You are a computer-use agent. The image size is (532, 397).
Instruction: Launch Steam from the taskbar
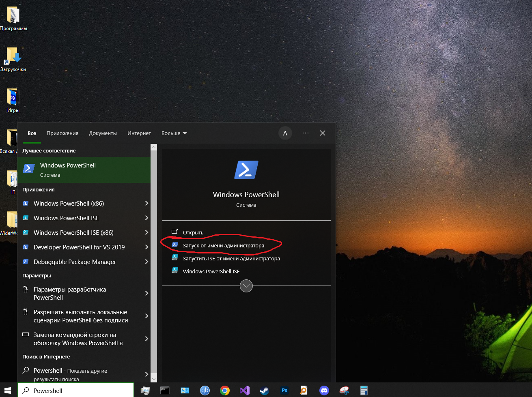[x=264, y=391]
